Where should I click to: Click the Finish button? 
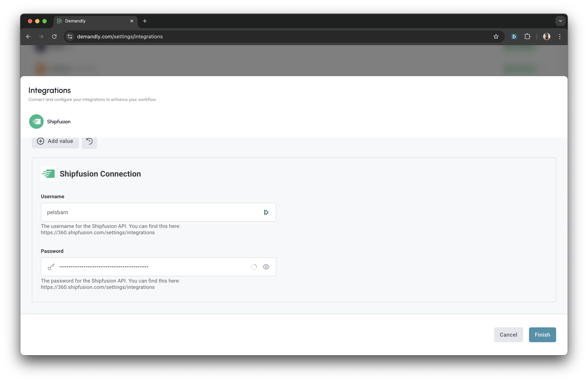542,335
